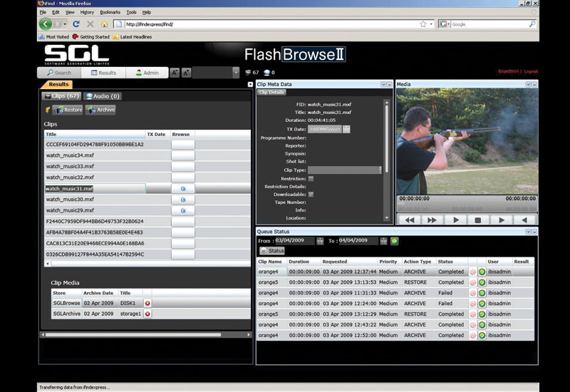Open the Latest Headlines bookmark
The image size is (570, 392).
[133, 37]
